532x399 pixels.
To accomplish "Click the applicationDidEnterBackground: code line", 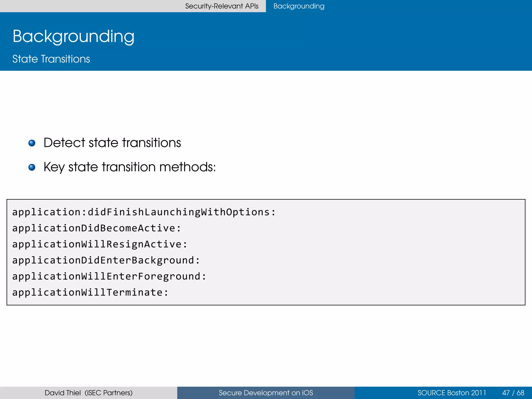I will [106, 261].
